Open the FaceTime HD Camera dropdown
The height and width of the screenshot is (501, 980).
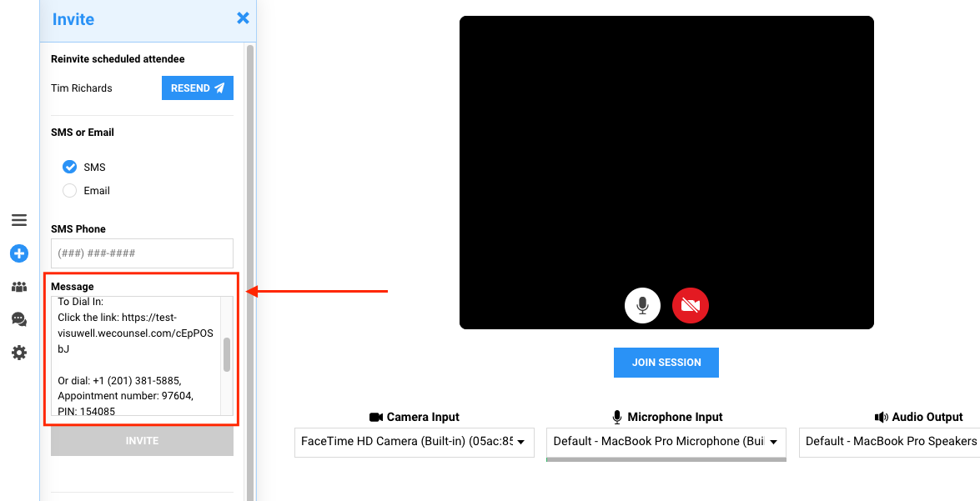(415, 442)
